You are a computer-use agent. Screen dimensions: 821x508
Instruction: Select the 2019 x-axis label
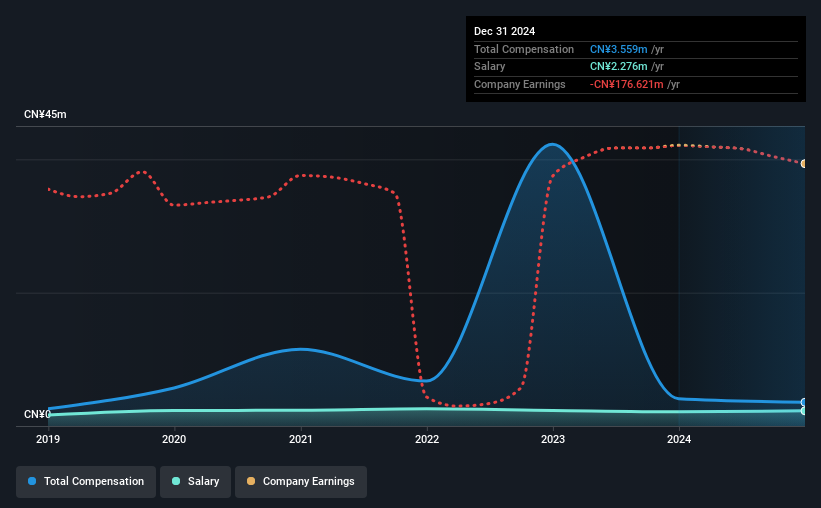tap(48, 439)
